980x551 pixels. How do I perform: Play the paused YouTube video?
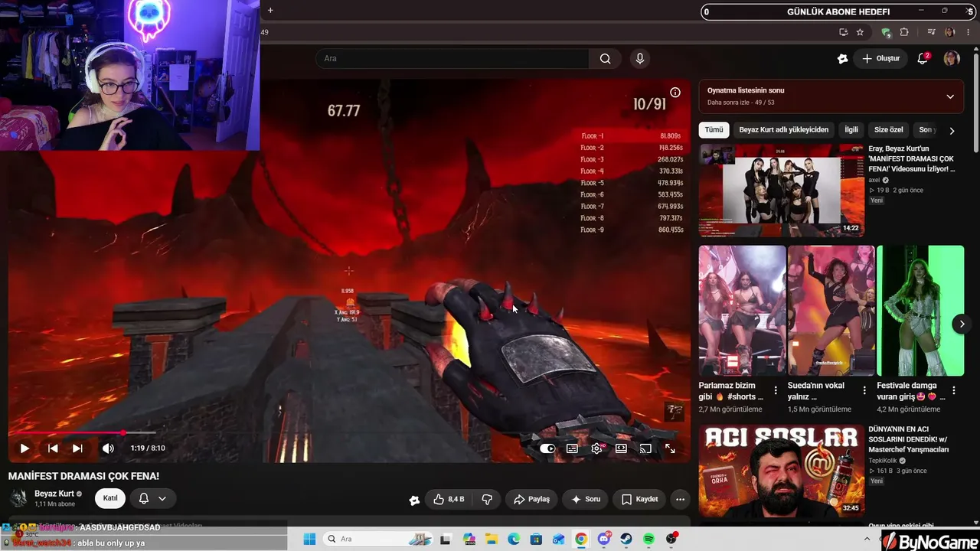pos(24,448)
